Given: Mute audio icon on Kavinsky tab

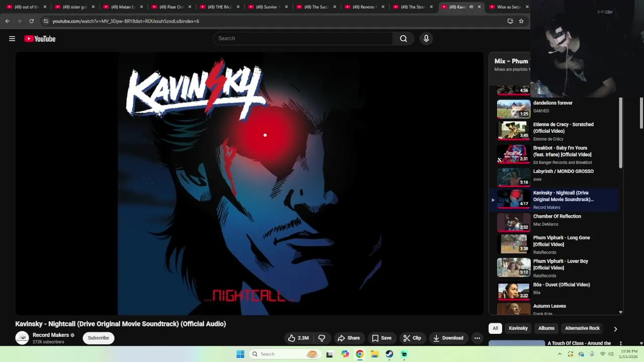Looking at the screenshot, I should click(471, 7).
